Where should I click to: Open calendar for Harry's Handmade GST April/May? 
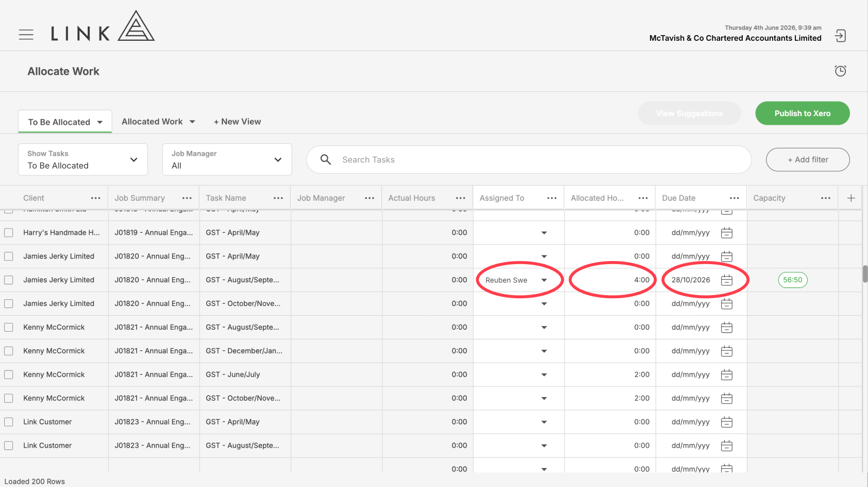[x=727, y=233]
